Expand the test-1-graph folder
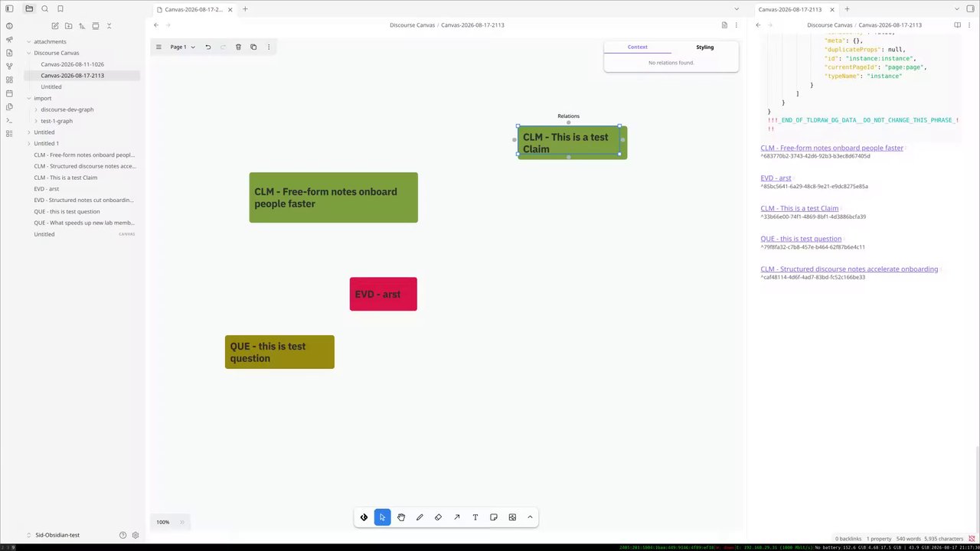Screen dimensions: 980x551 click(36, 121)
